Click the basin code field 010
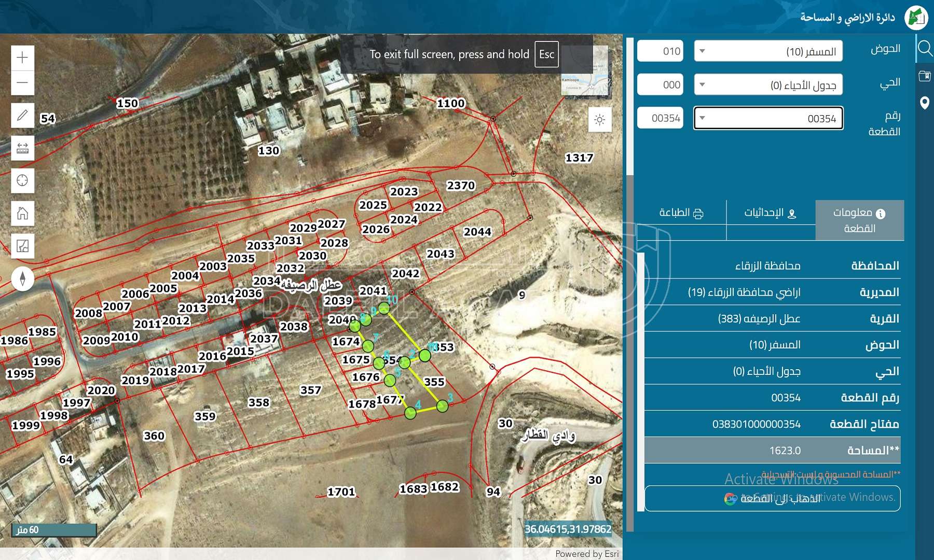This screenshot has width=934, height=560. tap(660, 51)
